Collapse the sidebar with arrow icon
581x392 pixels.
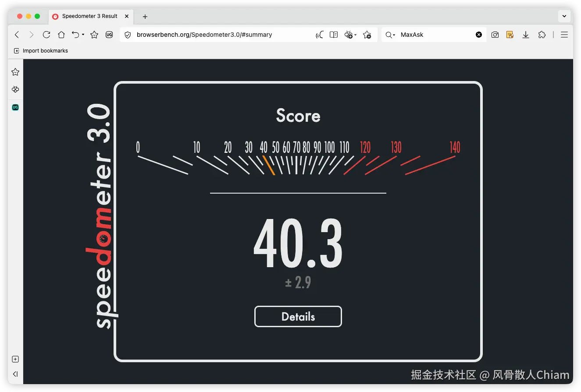coord(15,374)
